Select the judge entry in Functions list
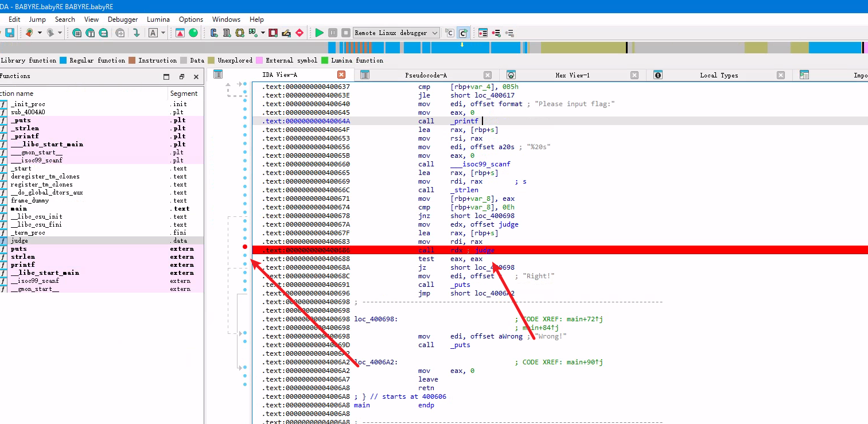This screenshot has height=424, width=868. coord(19,241)
